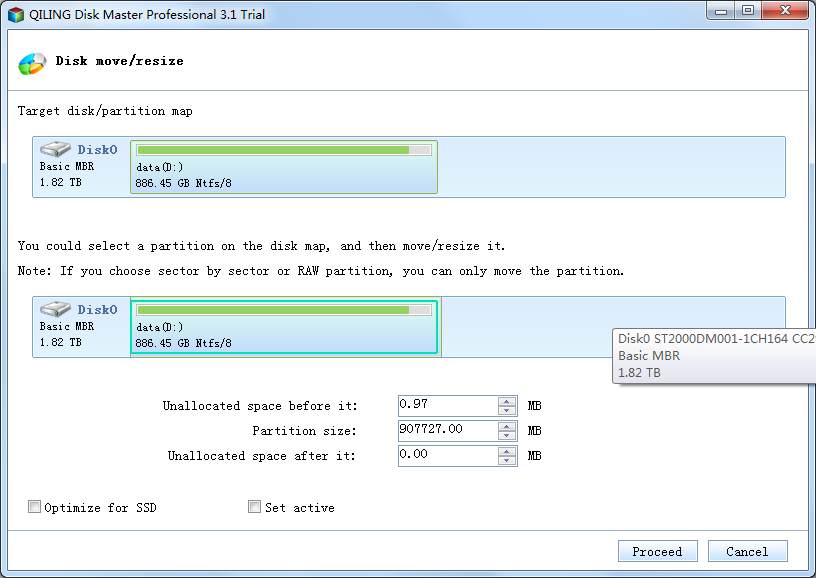
Task: Toggle the Set active checkbox
Action: click(255, 508)
